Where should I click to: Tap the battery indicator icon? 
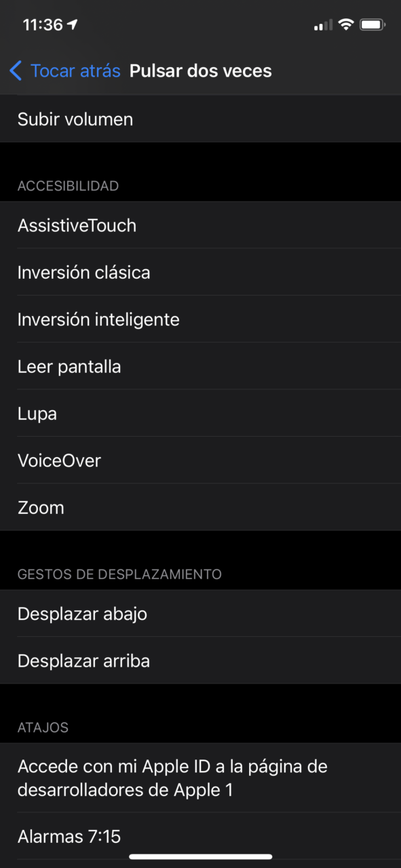[x=373, y=25]
